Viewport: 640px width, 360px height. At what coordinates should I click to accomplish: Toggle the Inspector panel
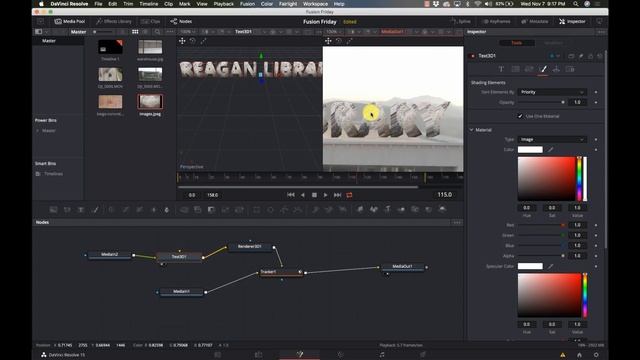[572, 21]
